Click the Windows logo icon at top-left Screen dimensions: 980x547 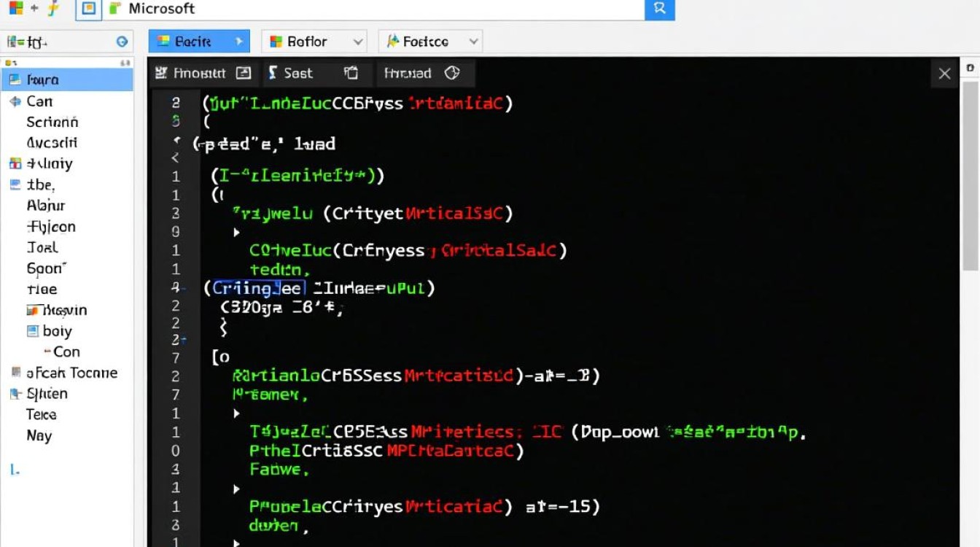click(16, 9)
